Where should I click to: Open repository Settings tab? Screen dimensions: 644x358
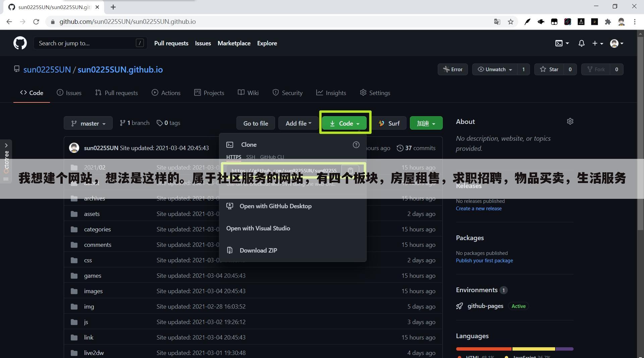375,93
